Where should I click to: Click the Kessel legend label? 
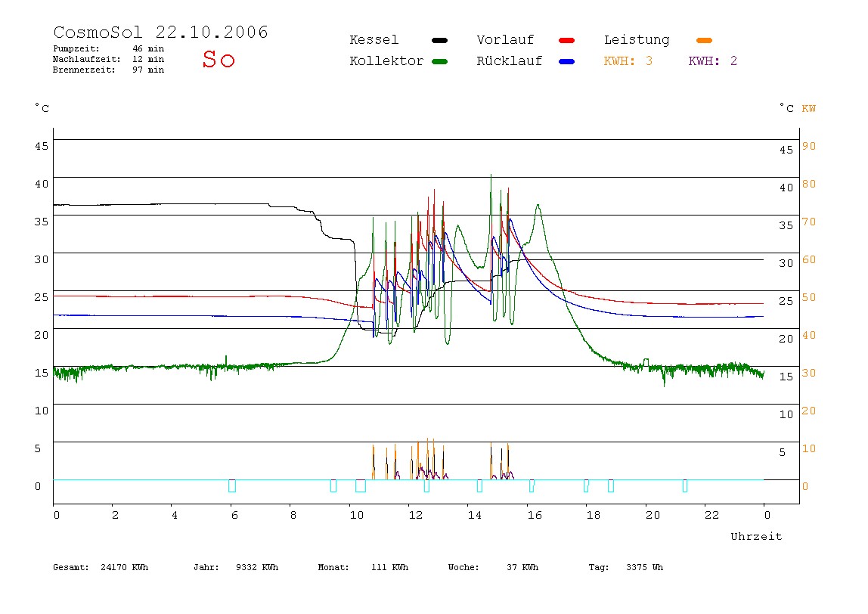pyautogui.click(x=374, y=40)
